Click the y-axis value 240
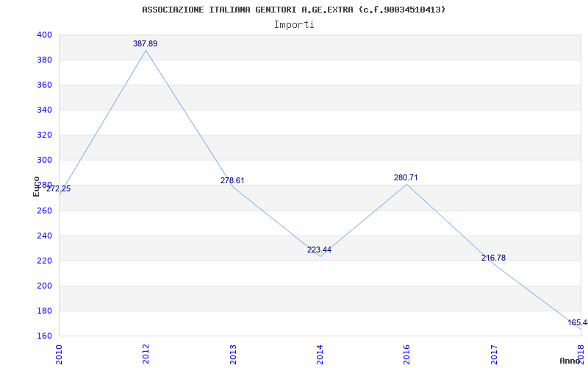This screenshot has width=588, height=368. (x=44, y=236)
